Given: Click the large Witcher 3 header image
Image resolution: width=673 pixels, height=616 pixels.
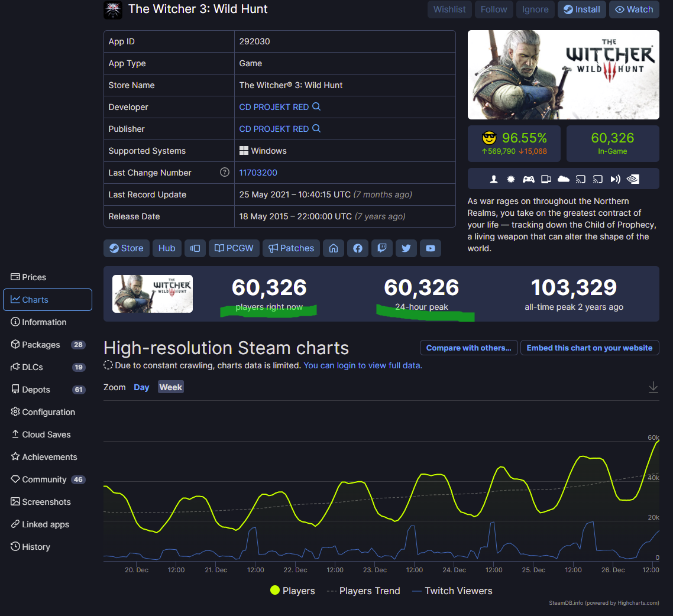Looking at the screenshot, I should point(563,74).
